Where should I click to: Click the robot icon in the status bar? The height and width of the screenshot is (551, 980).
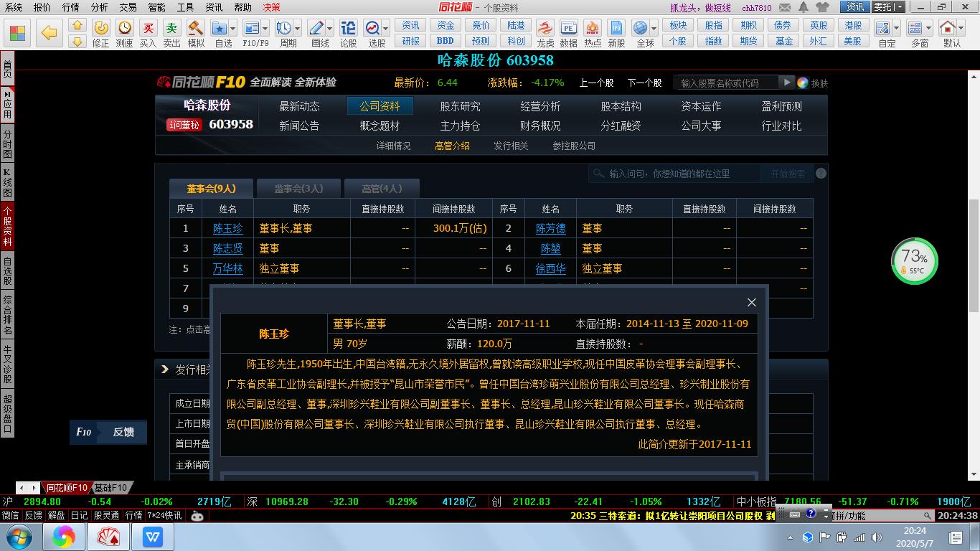[x=197, y=515]
